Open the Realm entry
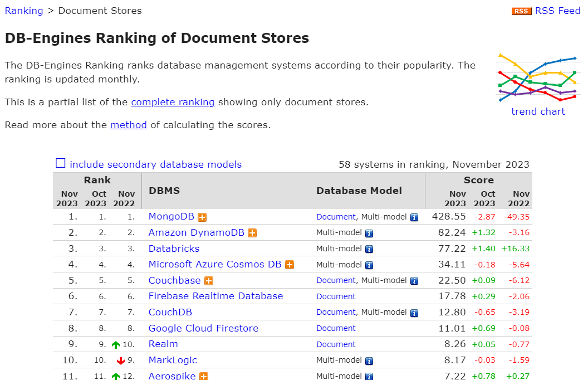 pos(163,344)
